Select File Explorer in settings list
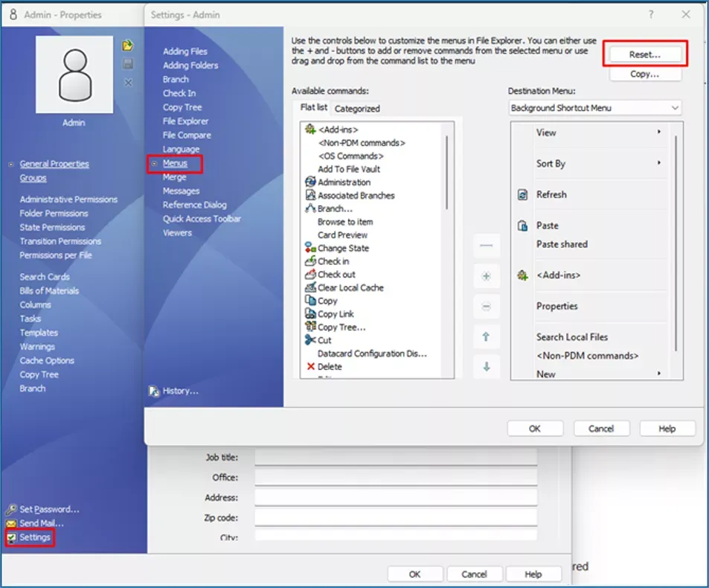 pyautogui.click(x=185, y=121)
